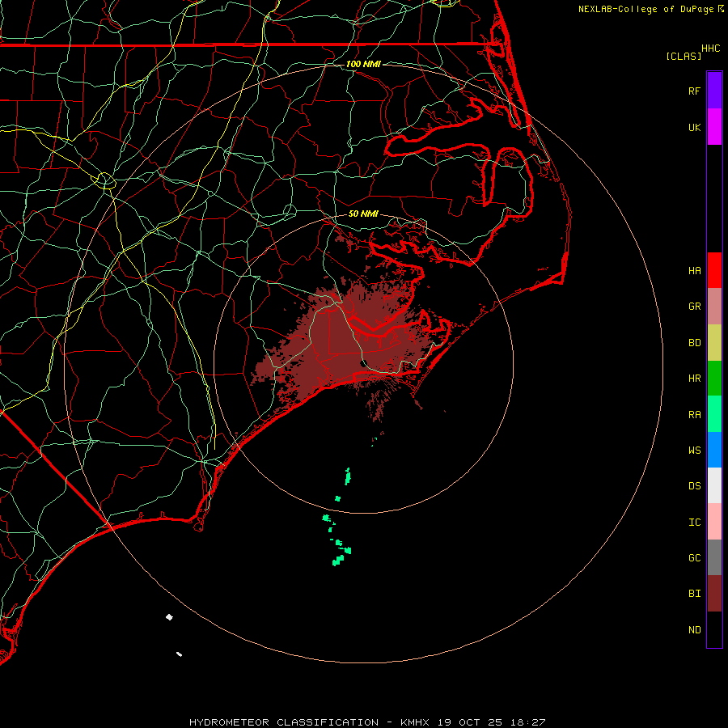Viewport: 728px width, 728px height.
Task: Click the "[CLAS]" legend header
Action: coord(684,56)
